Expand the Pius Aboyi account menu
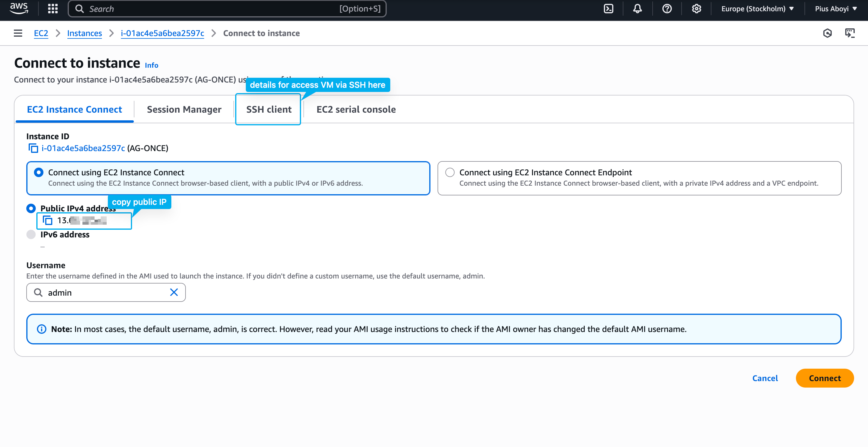This screenshot has width=868, height=447. click(x=836, y=9)
